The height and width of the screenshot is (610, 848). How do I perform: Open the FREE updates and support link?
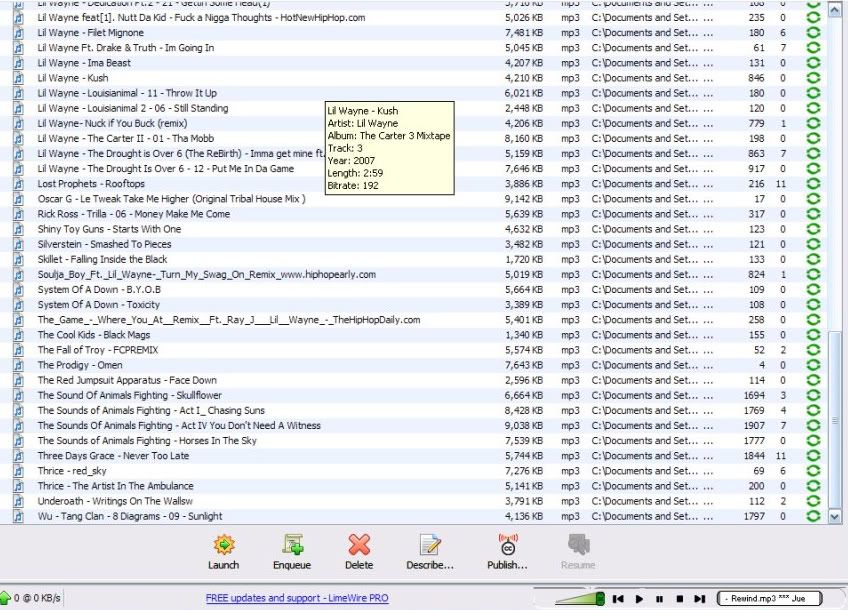[296, 598]
